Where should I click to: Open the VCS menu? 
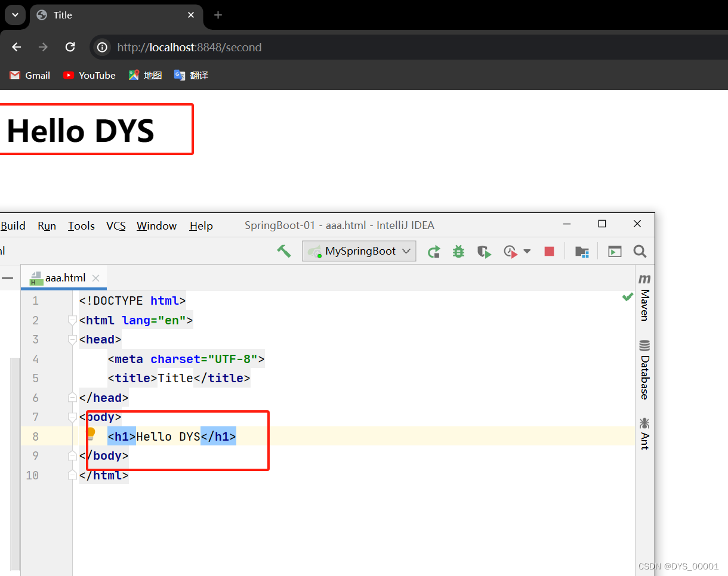[x=116, y=225]
